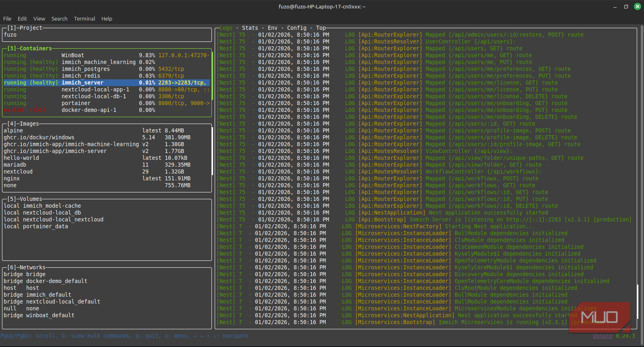Select the nextcloud-local_db volume

pyautogui.click(x=107, y=213)
